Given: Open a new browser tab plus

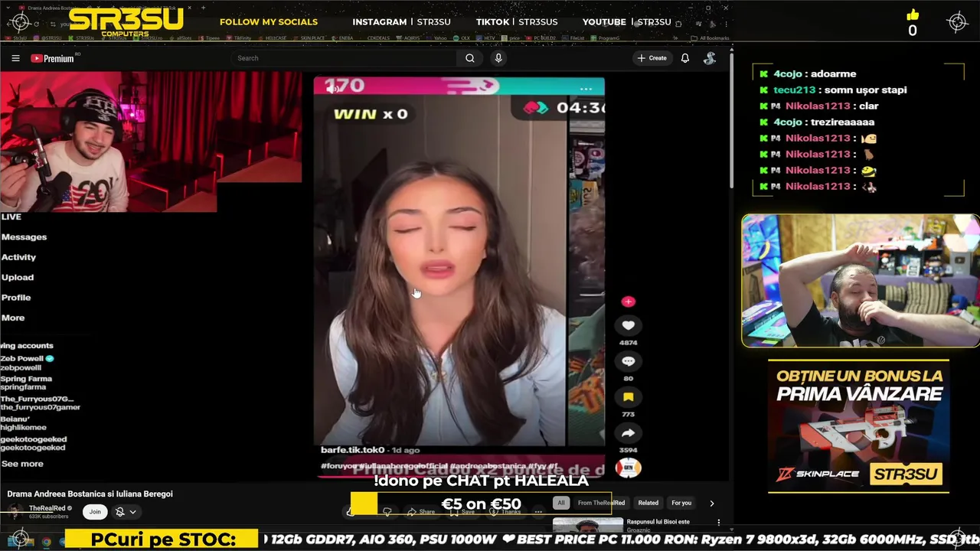Looking at the screenshot, I should pyautogui.click(x=204, y=8).
